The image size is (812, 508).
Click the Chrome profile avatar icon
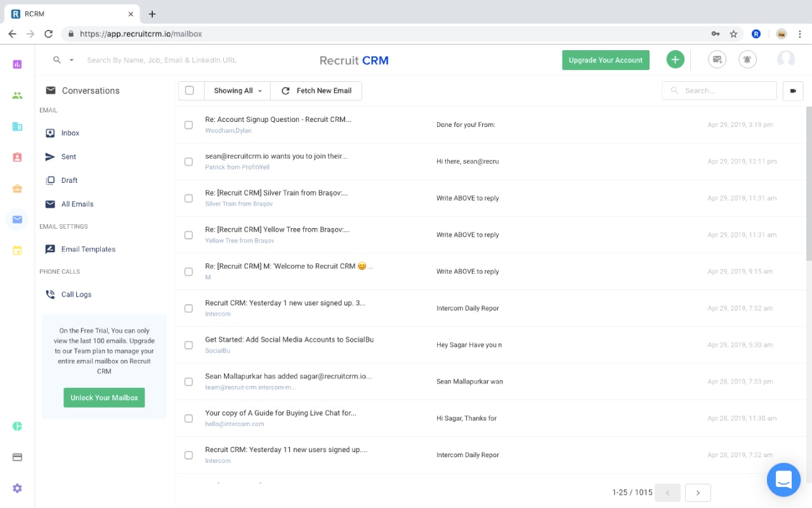pos(782,34)
